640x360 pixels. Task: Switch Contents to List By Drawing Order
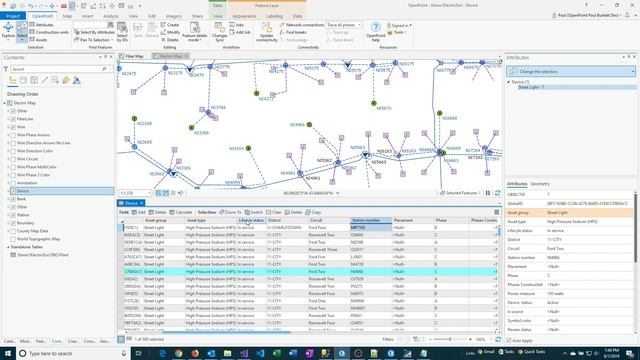(13, 80)
